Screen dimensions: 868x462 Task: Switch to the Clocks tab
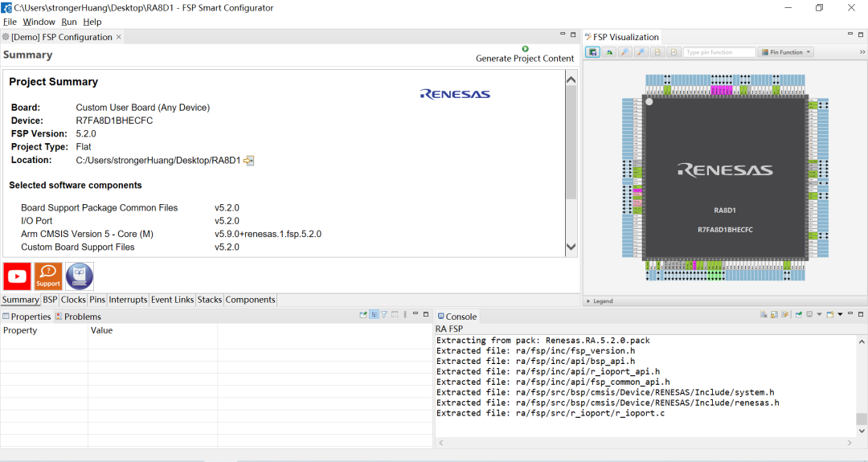point(73,300)
